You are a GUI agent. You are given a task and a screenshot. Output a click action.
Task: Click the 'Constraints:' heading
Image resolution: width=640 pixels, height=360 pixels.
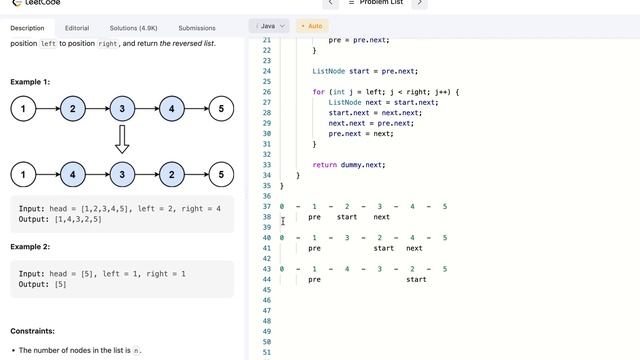coord(32,331)
